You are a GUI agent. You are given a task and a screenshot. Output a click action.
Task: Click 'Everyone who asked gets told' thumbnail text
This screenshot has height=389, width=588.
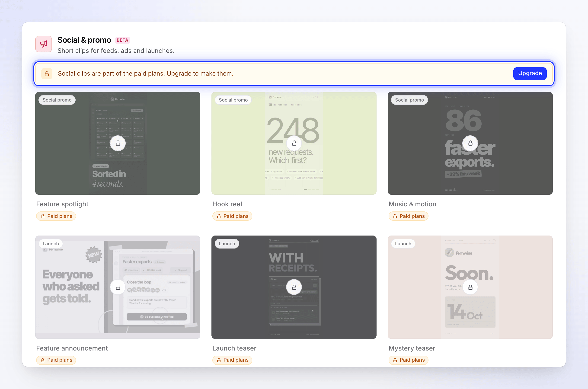pyautogui.click(x=71, y=287)
